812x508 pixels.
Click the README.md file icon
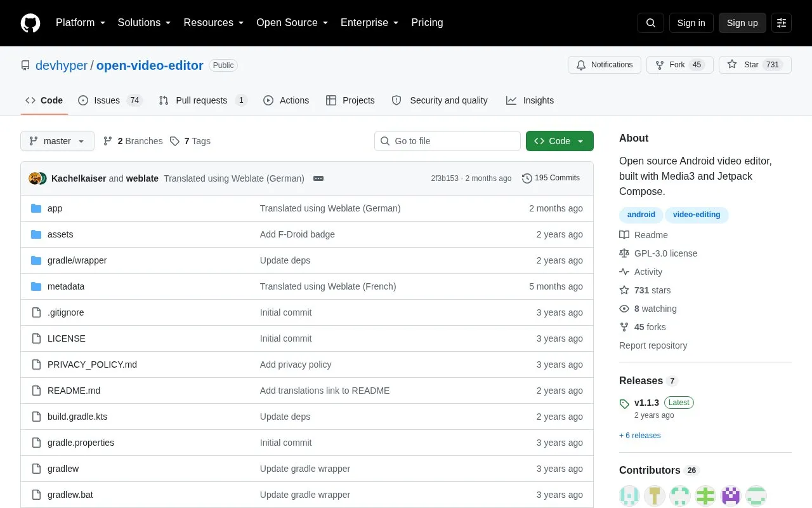tap(36, 391)
